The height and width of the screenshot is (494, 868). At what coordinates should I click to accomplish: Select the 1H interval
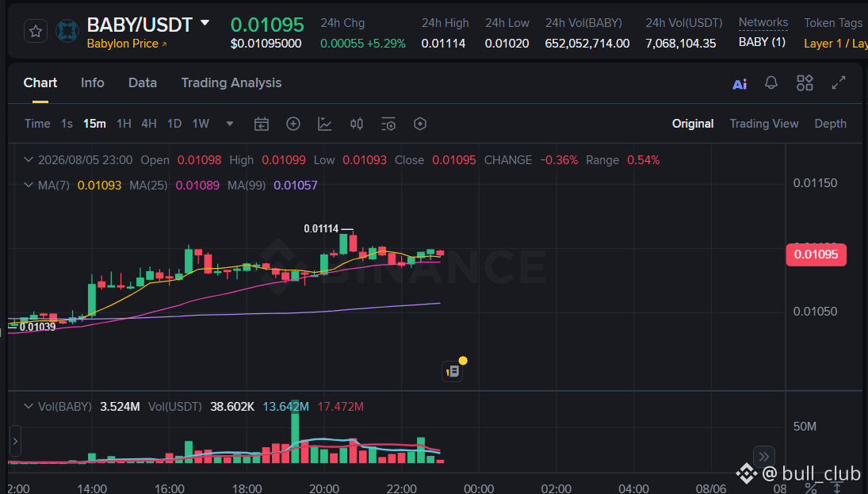(124, 124)
